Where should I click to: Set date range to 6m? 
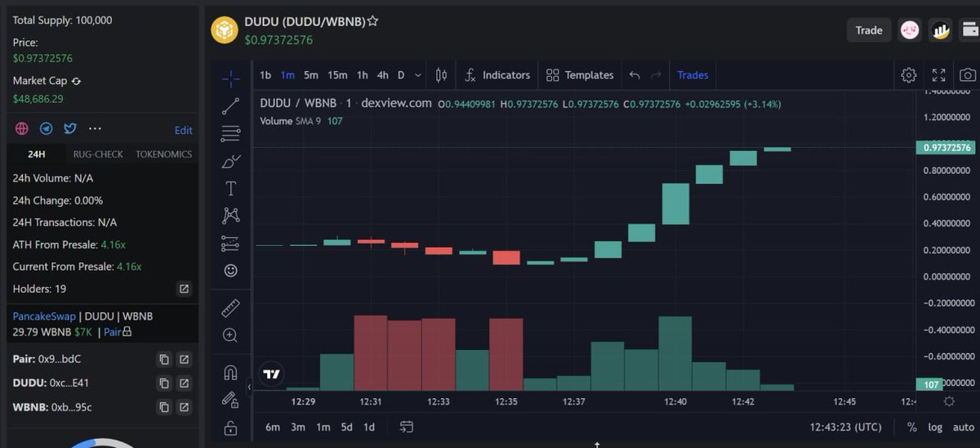273,427
